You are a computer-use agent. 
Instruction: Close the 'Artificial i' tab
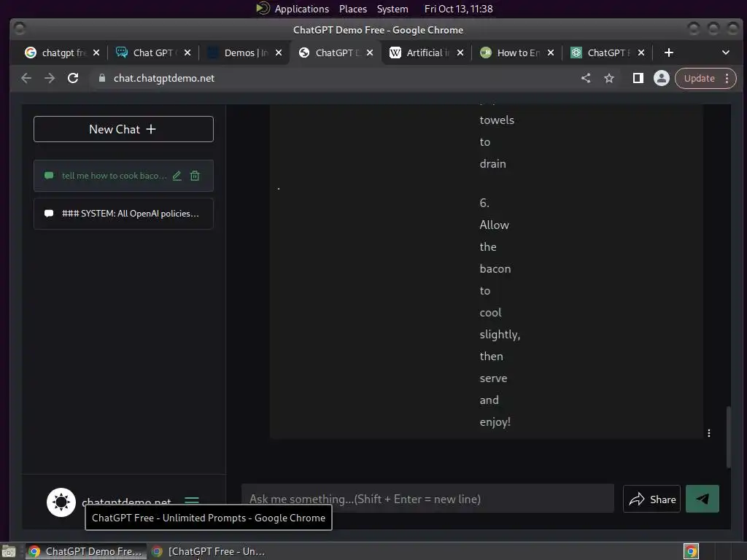[x=460, y=52]
